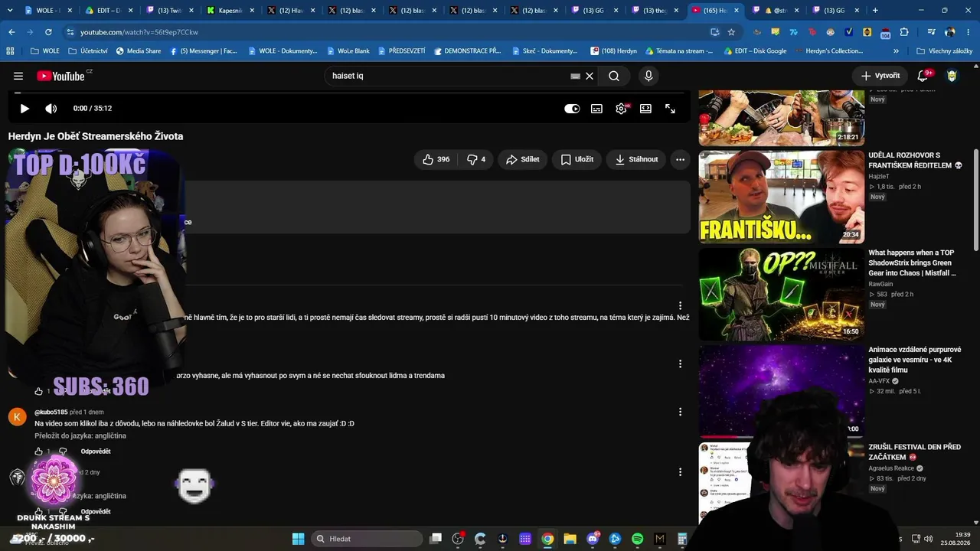Open Discord from the taskbar
The width and height of the screenshot is (980, 551).
pos(593,539)
